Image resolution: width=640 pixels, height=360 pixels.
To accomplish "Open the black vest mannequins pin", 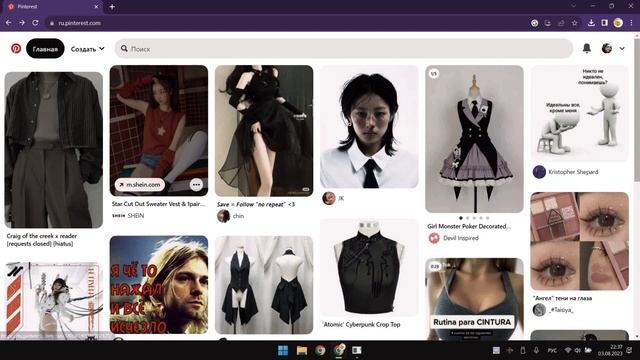I will point(264,285).
